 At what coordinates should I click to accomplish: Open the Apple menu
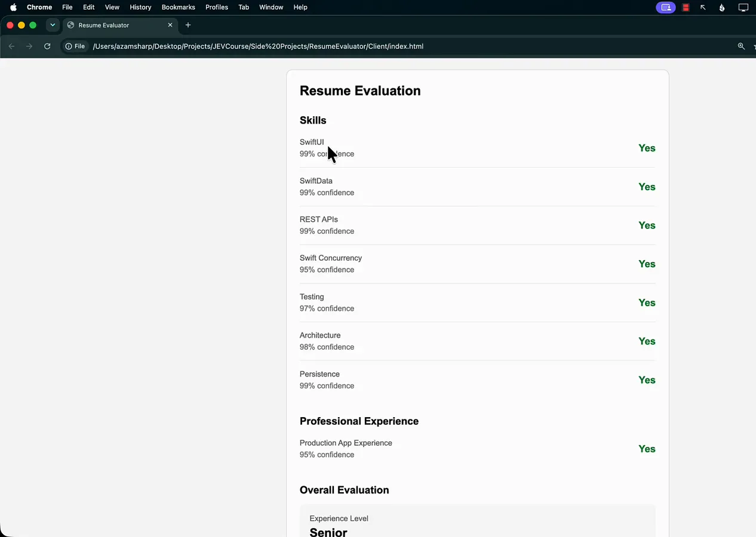click(13, 7)
